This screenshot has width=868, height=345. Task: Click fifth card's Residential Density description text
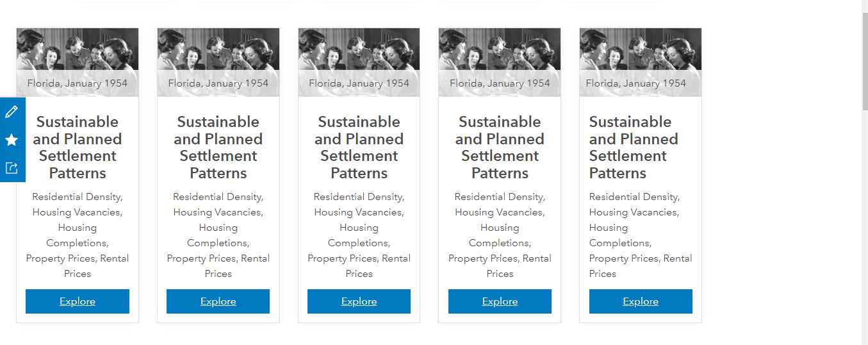tap(640, 235)
